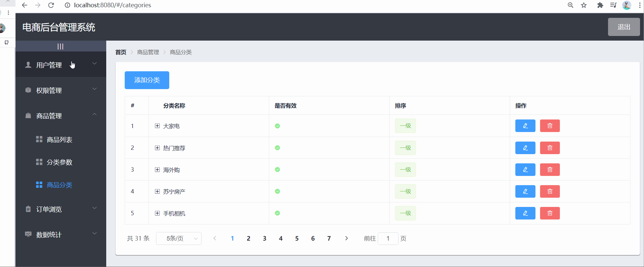The height and width of the screenshot is (267, 644).
Task: Reload the page with refresh icon
Action: coord(51,5)
